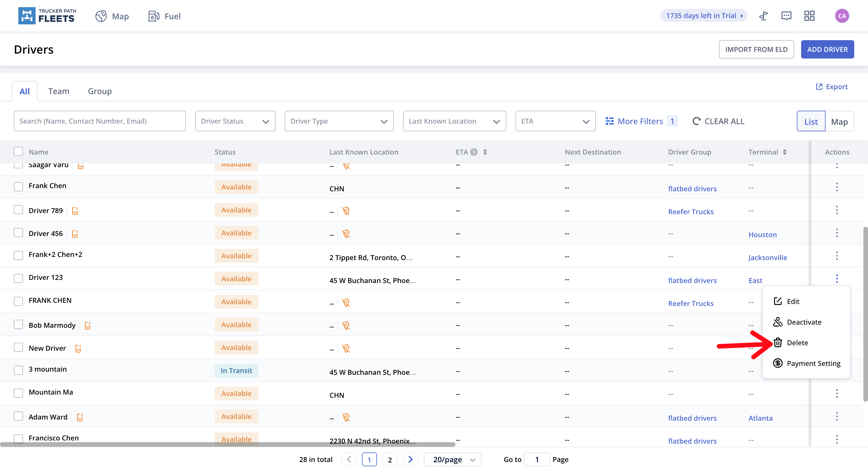Open the Fuel pump icon

pos(153,16)
